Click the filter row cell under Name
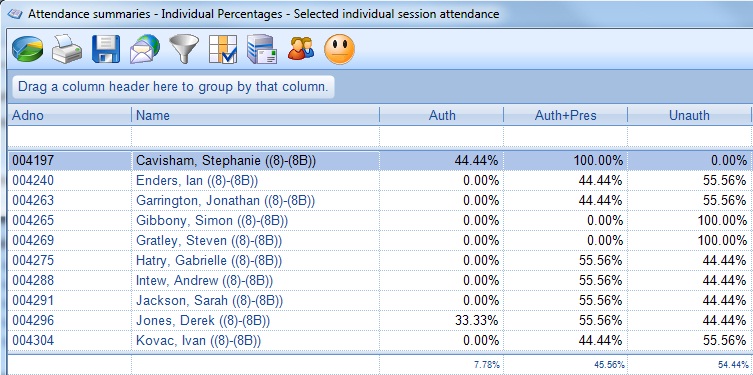The image size is (753, 375). 255,136
